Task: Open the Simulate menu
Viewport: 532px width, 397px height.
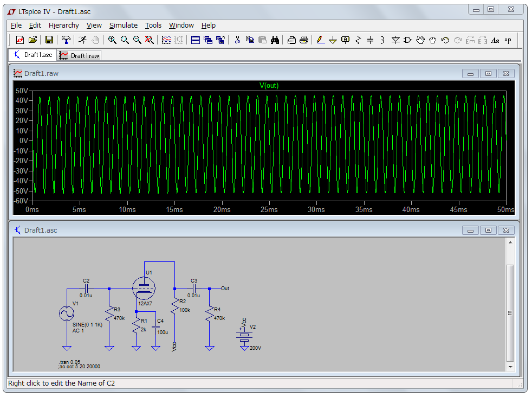Action: pos(124,25)
